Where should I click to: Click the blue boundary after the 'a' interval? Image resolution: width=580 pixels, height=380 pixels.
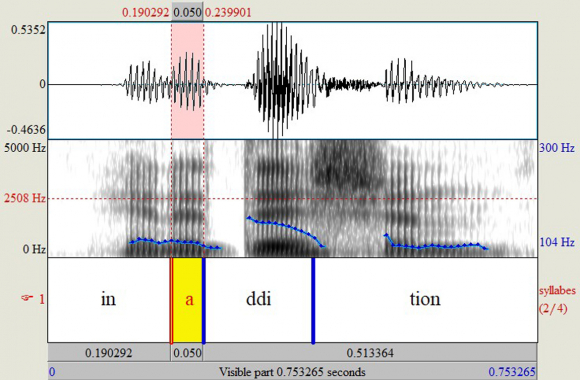204,300
